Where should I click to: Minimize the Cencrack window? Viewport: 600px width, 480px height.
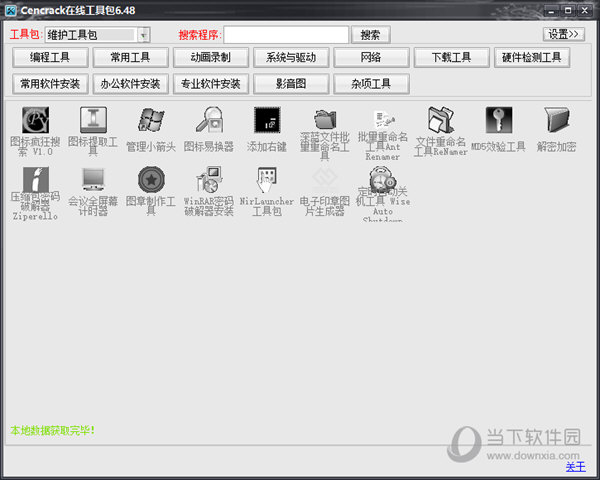pyautogui.click(x=551, y=11)
